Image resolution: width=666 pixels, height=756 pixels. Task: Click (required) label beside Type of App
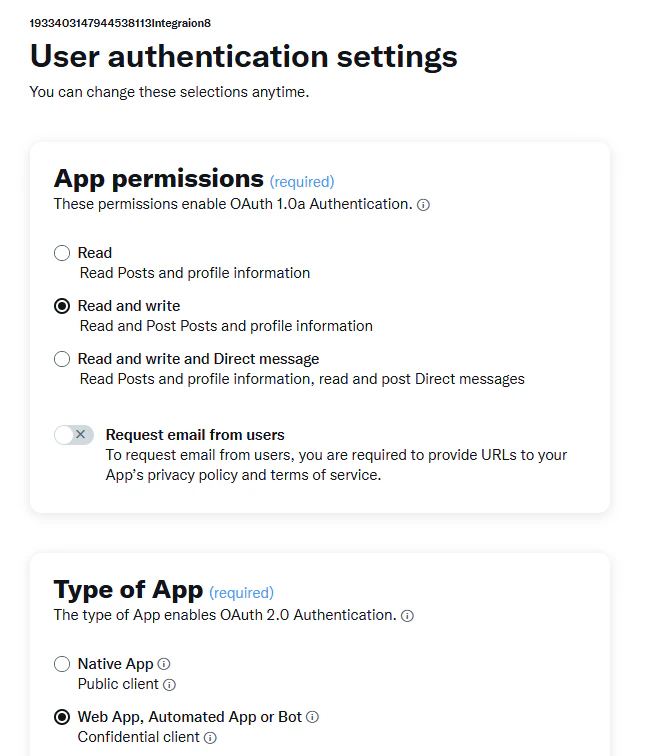point(241,593)
